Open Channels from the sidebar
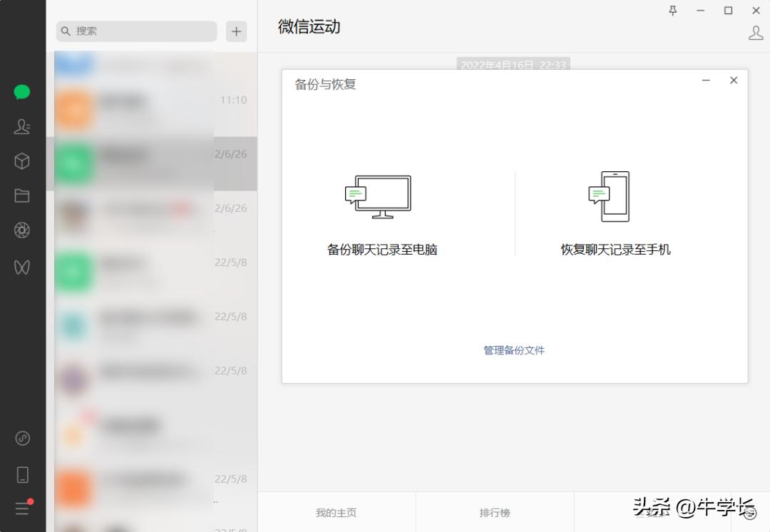The width and height of the screenshot is (770, 532). 22,267
